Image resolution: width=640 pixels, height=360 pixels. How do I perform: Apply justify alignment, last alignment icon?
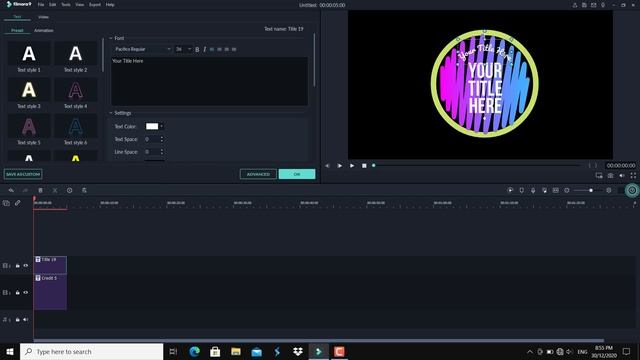click(x=234, y=49)
